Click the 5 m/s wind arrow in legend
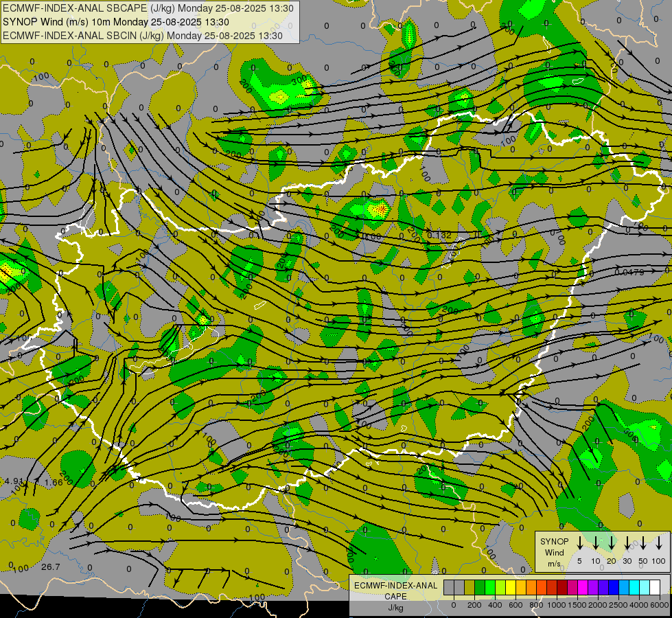672x618 pixels. 579,543
